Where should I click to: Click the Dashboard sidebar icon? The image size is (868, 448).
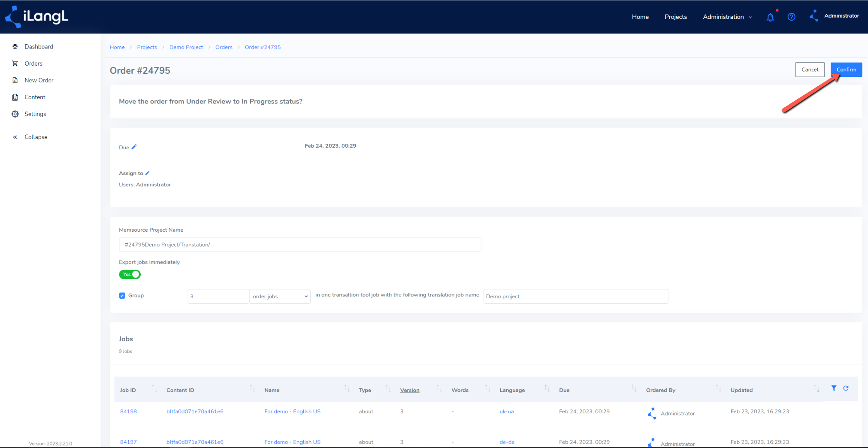[15, 46]
